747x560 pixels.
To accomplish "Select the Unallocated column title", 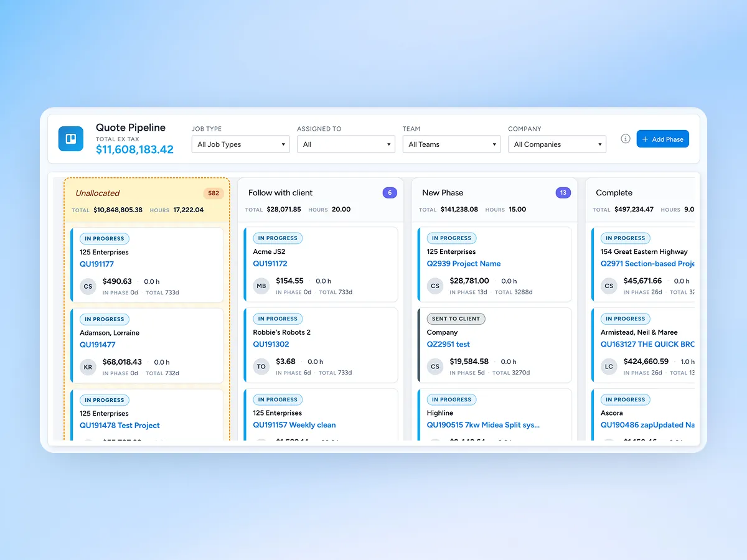I will point(98,193).
